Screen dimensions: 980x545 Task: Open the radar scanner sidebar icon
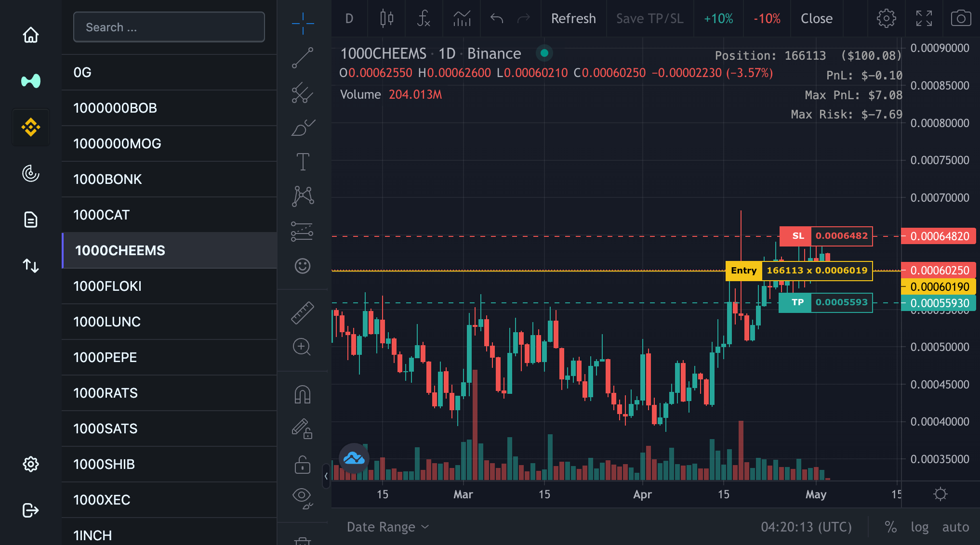[x=31, y=173]
